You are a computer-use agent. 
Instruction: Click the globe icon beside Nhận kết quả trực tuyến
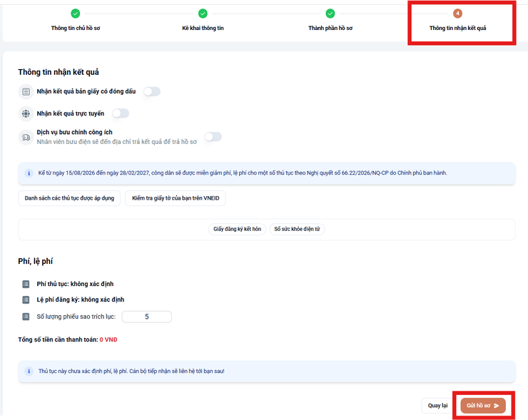[26, 114]
